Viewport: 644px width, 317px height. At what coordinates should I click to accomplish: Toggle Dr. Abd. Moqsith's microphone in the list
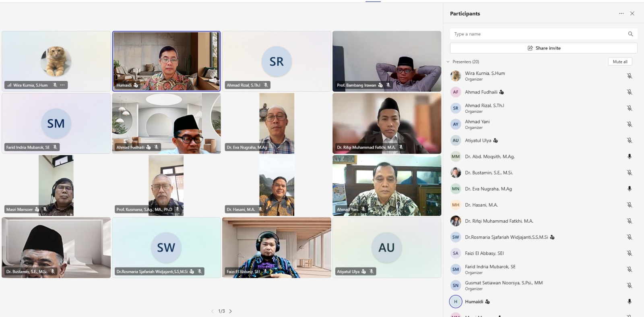coord(630,156)
